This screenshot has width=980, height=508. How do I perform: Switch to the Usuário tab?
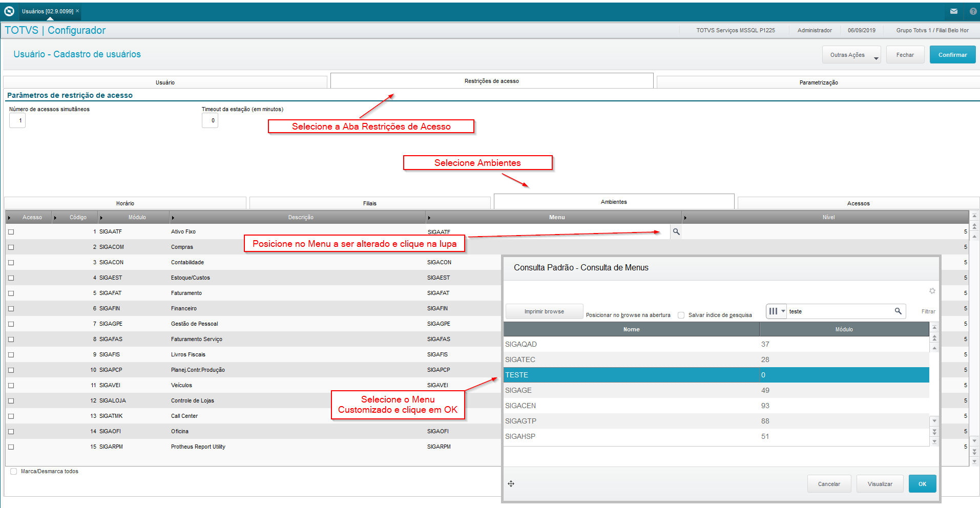(x=165, y=82)
